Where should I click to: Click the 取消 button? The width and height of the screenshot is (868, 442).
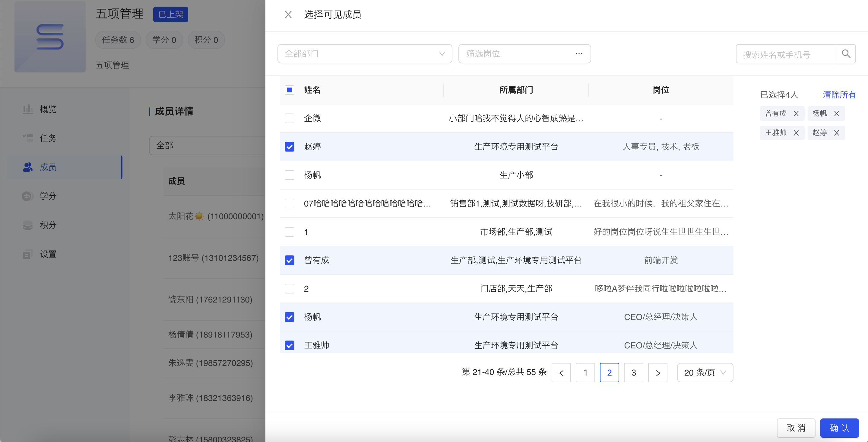(796, 428)
